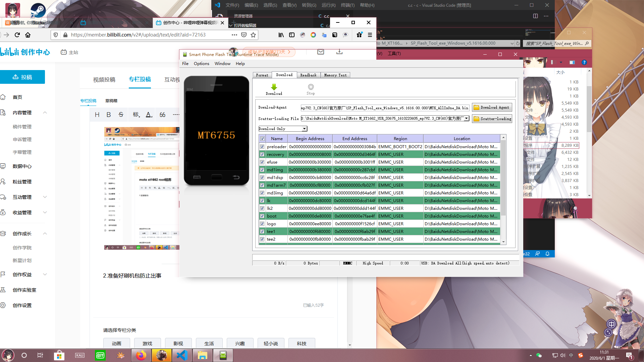
Task: Click the Firefox taskbar icon
Action: tap(140, 355)
